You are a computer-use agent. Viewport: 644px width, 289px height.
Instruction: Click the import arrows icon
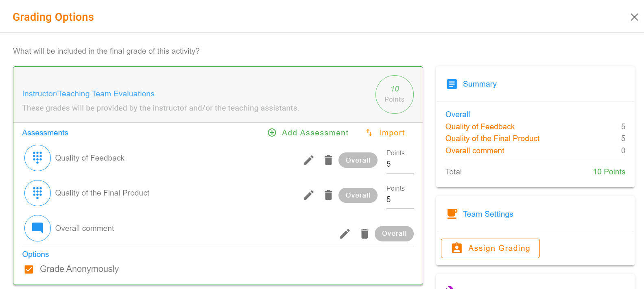click(369, 133)
